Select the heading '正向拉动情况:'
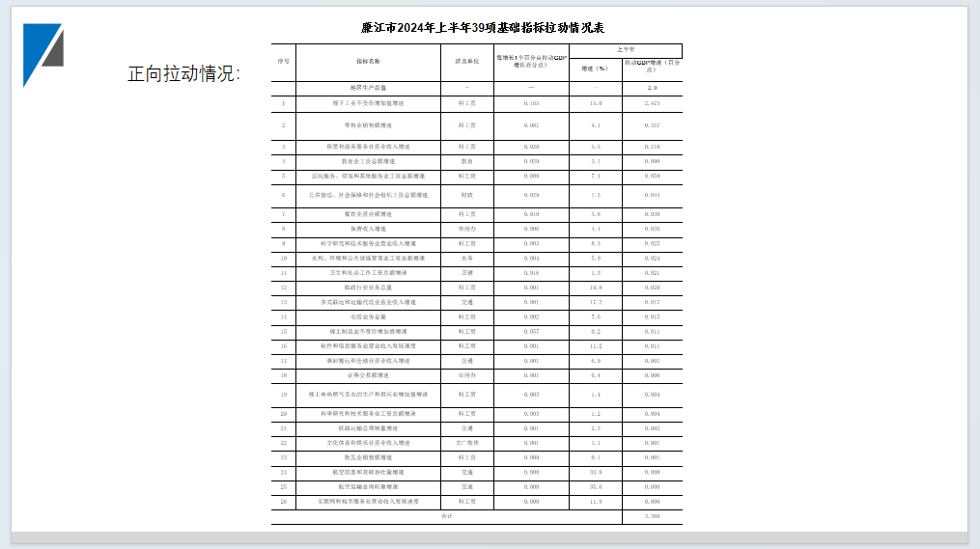 [x=184, y=73]
